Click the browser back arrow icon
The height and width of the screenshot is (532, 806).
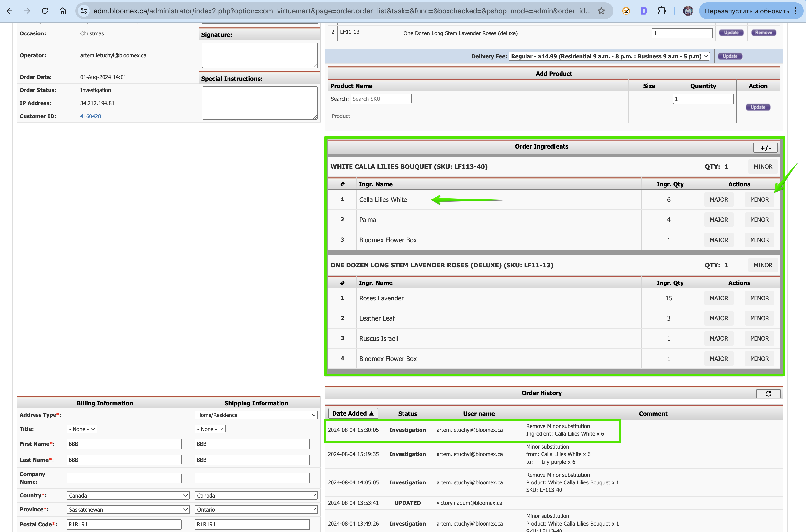(x=10, y=11)
